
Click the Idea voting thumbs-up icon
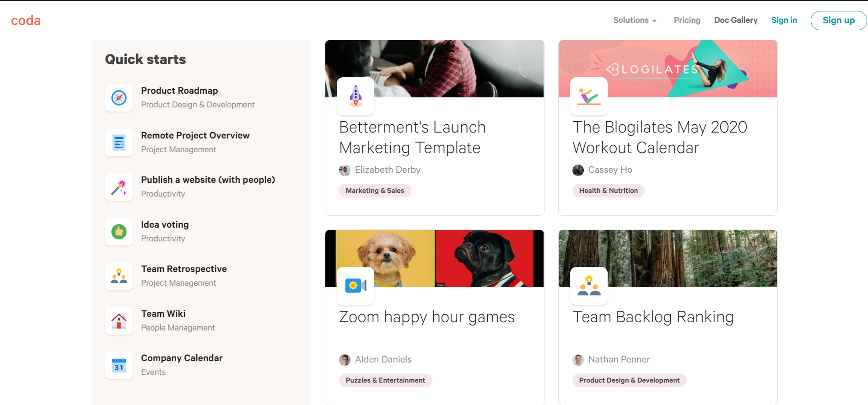(119, 232)
